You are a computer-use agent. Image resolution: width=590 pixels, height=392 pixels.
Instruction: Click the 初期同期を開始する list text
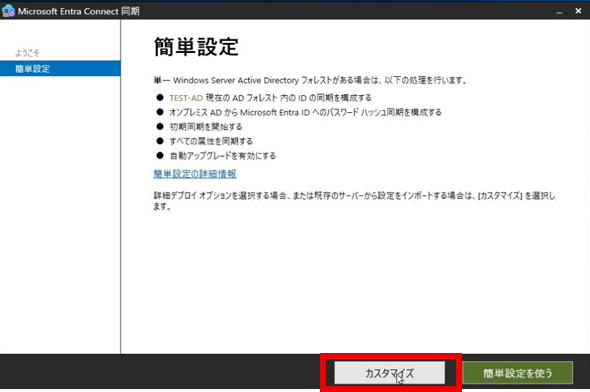[x=206, y=127]
